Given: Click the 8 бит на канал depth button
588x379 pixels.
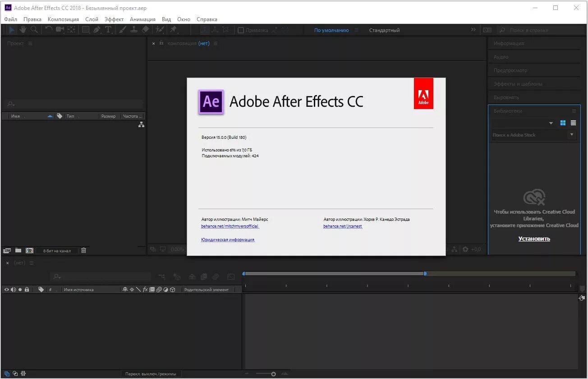Looking at the screenshot, I should click(x=57, y=251).
